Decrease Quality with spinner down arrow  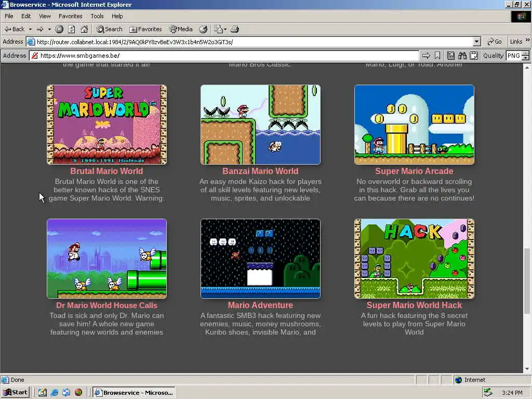pos(526,58)
